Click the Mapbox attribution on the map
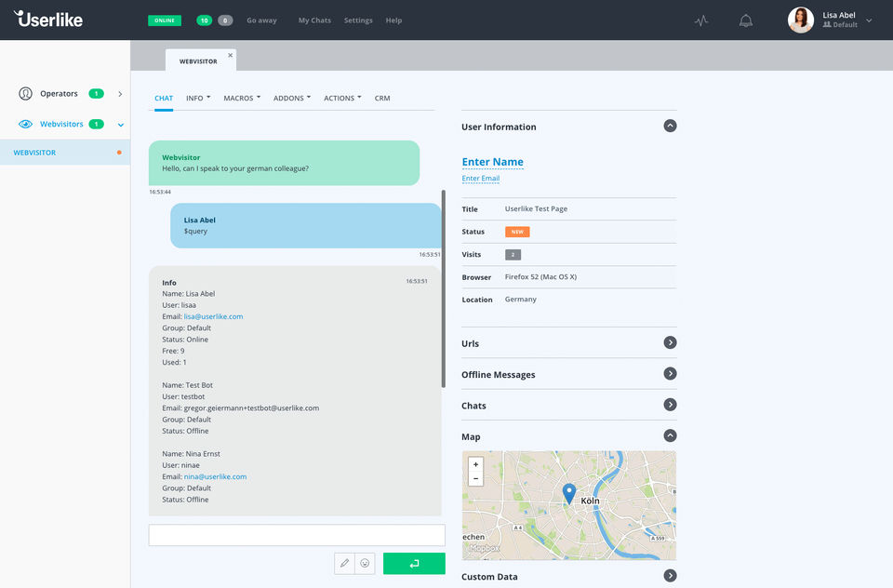This screenshot has width=893, height=588. click(484, 548)
